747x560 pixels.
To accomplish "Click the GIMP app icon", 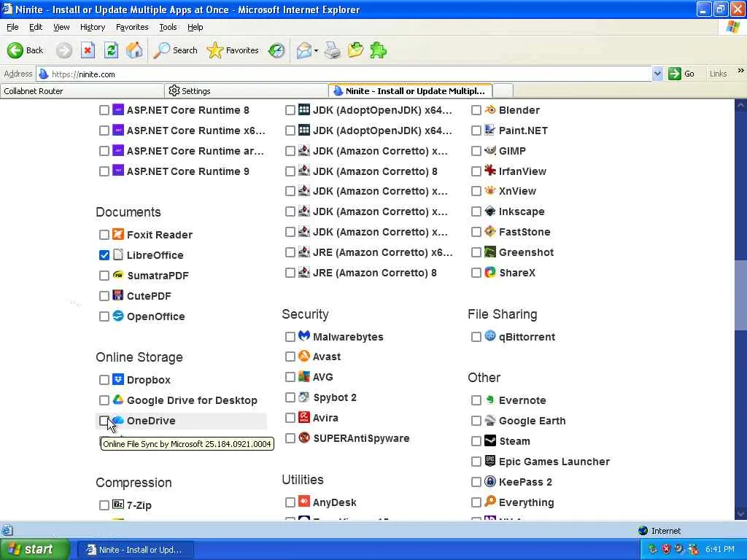I will click(490, 150).
